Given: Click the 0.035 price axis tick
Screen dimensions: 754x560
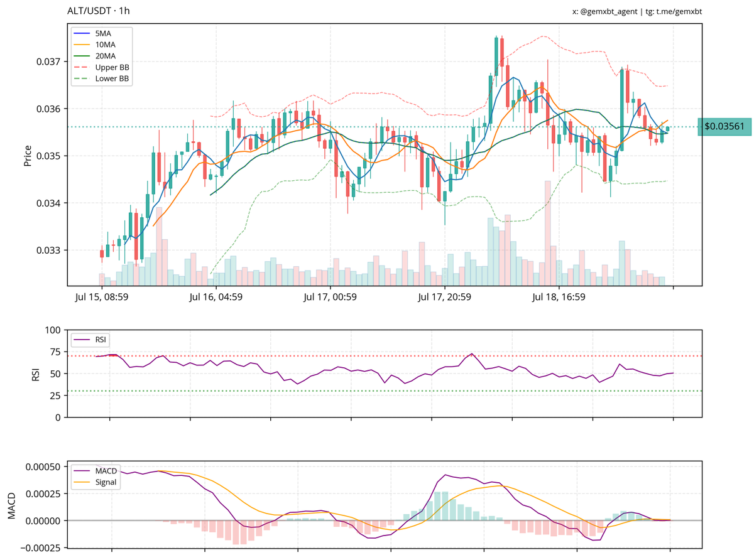Looking at the screenshot, I should (47, 156).
